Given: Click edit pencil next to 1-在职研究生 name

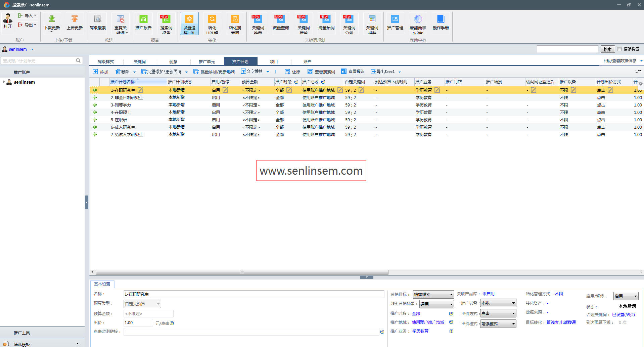Looking at the screenshot, I should [140, 90].
